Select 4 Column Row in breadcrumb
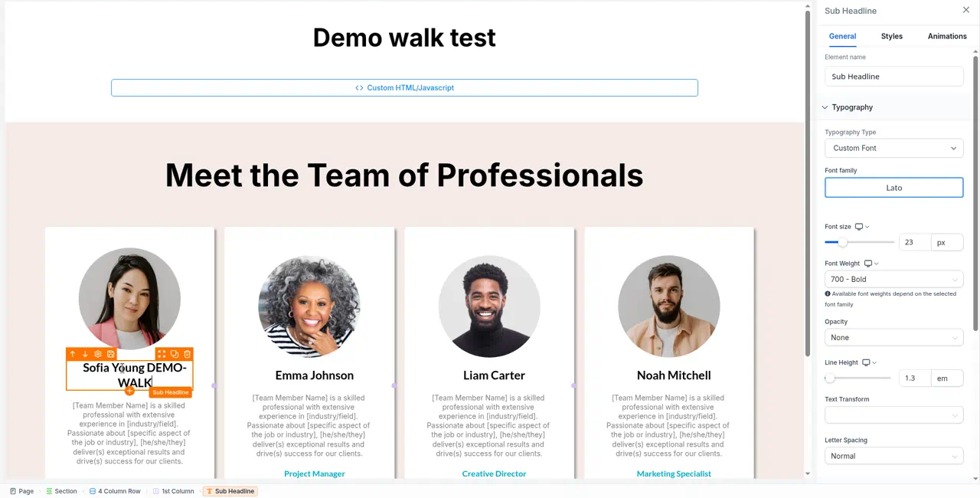The width and height of the screenshot is (980, 498). (115, 491)
